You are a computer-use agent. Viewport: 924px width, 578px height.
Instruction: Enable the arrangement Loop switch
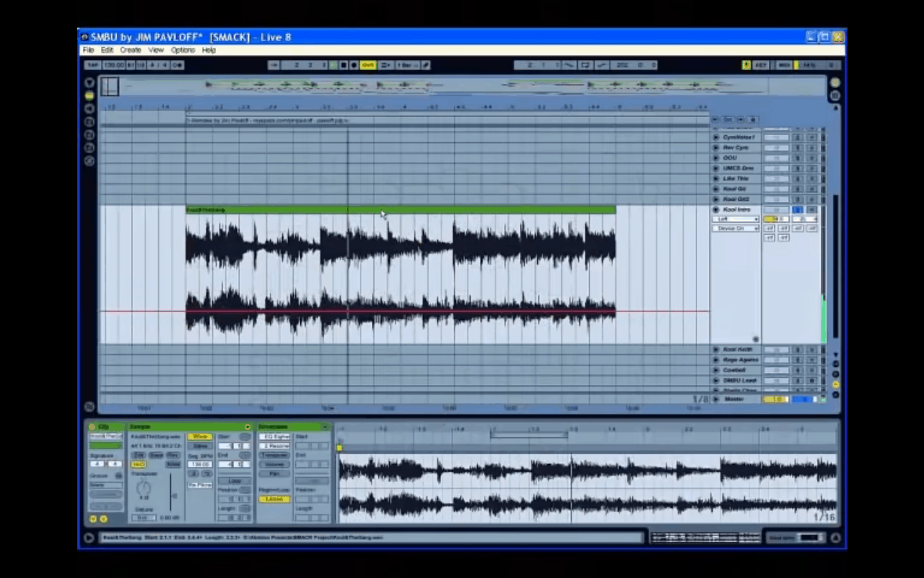[x=585, y=65]
